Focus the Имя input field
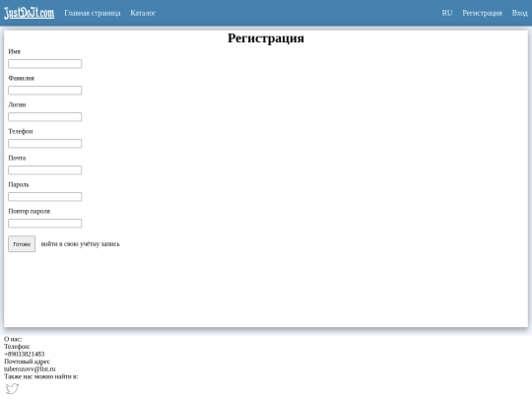Viewport: 532px width, 399px height. point(44,63)
